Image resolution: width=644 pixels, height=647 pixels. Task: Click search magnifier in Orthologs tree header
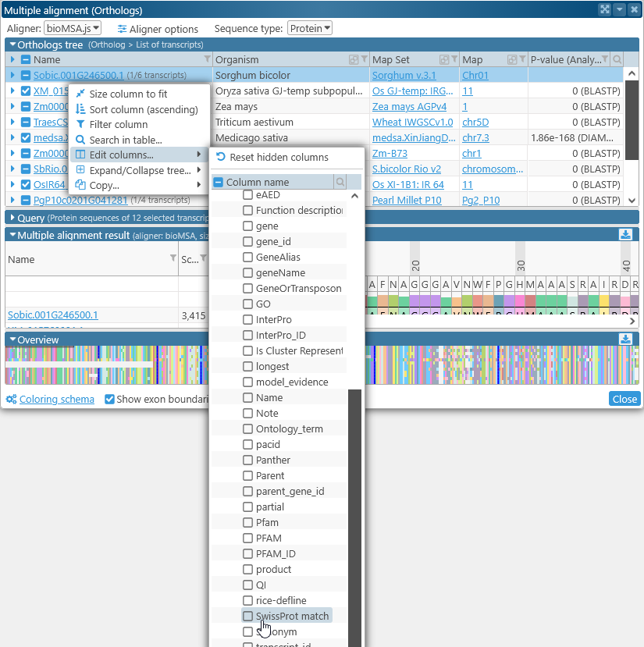(x=617, y=60)
